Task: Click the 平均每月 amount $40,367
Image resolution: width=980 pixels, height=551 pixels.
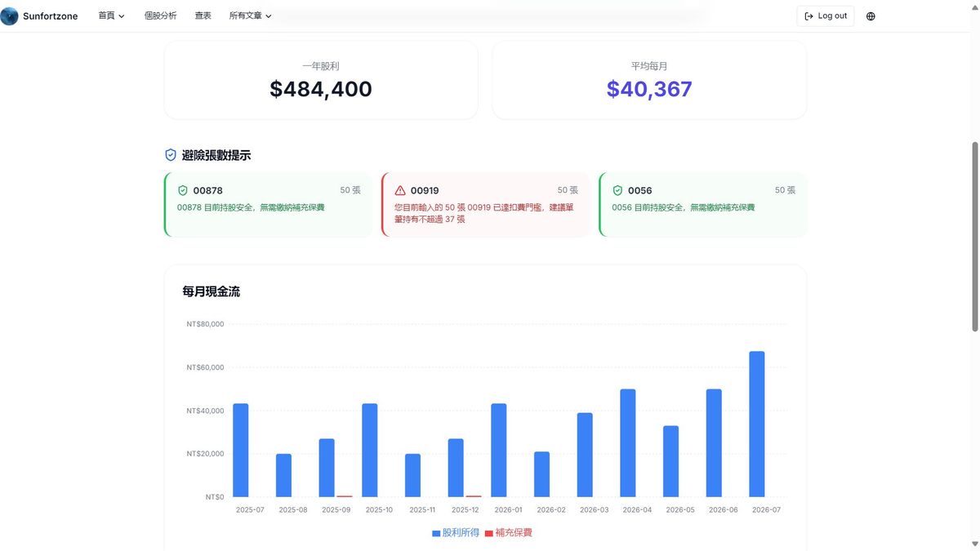Action: (x=649, y=89)
